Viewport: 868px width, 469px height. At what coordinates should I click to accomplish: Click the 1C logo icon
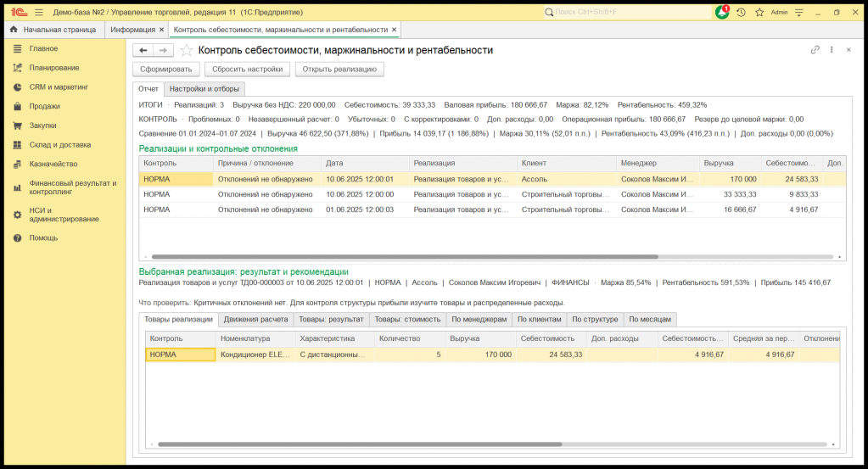point(20,12)
